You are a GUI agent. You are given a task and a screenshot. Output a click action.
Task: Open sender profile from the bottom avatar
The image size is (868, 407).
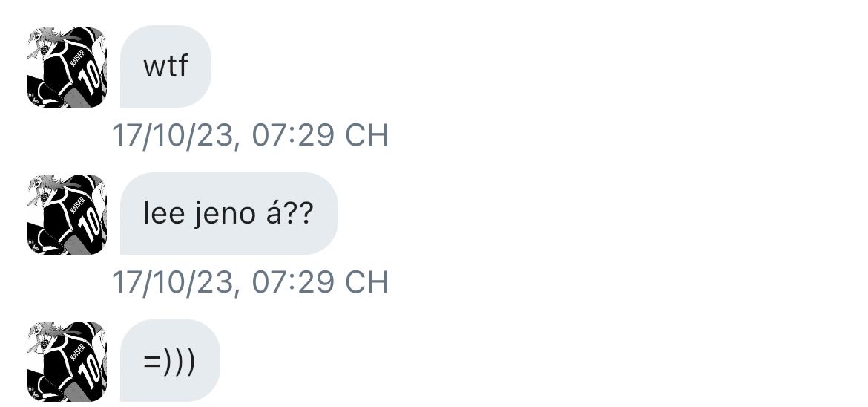pos(67,362)
